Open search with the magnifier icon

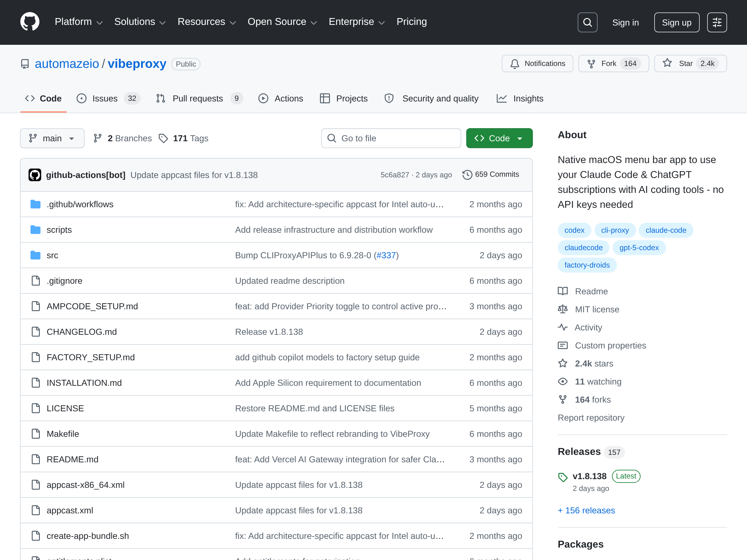pos(587,22)
